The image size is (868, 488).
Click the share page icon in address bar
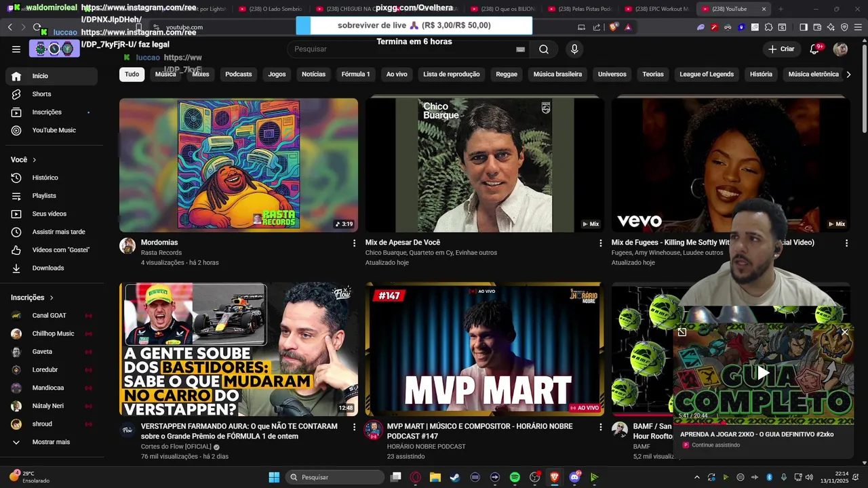[x=597, y=27]
